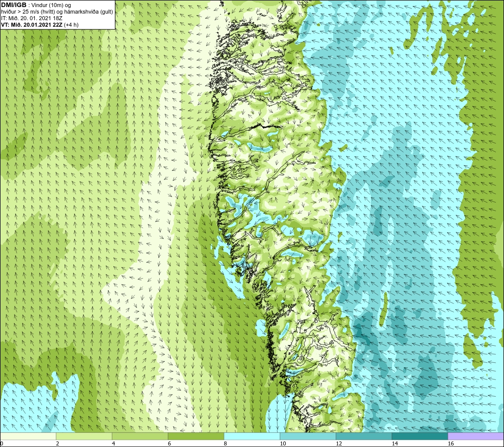This screenshot has height=447, width=504.
Task: Click the legend scale label "14"
Action: (x=395, y=444)
